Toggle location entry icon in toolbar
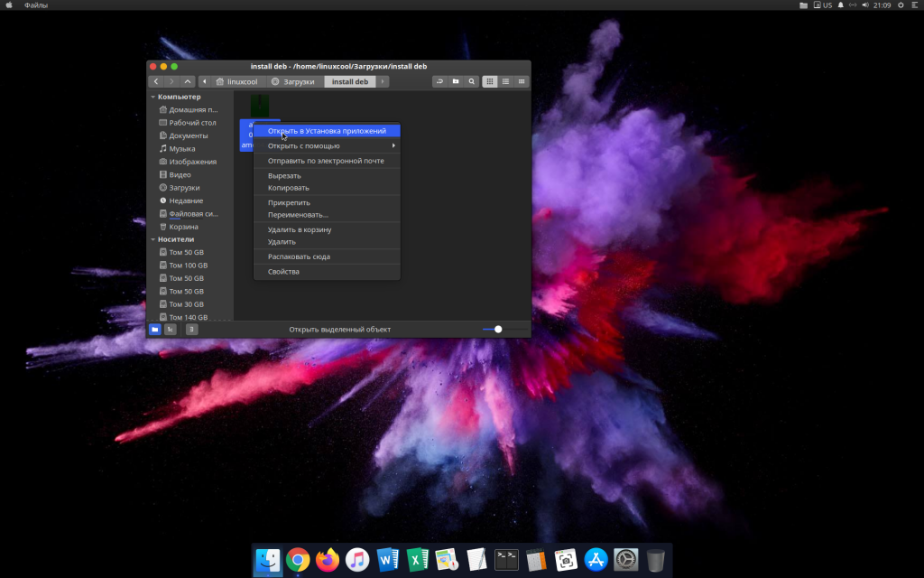The height and width of the screenshot is (578, 924). pyautogui.click(x=439, y=81)
